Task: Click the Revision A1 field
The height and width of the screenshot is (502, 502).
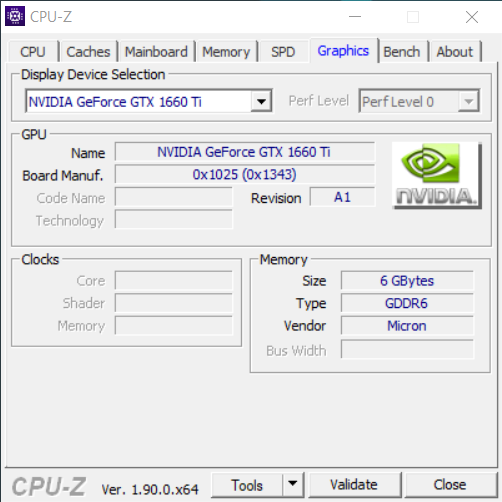Action: pyautogui.click(x=342, y=197)
